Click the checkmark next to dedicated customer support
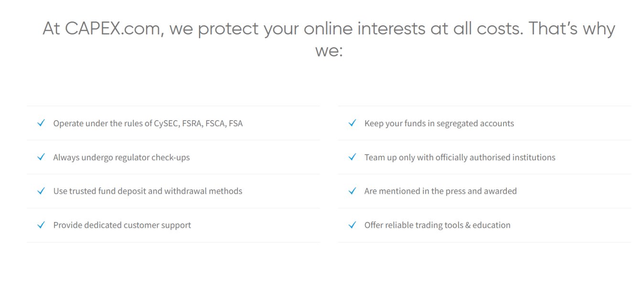644x287 pixels. [41, 225]
